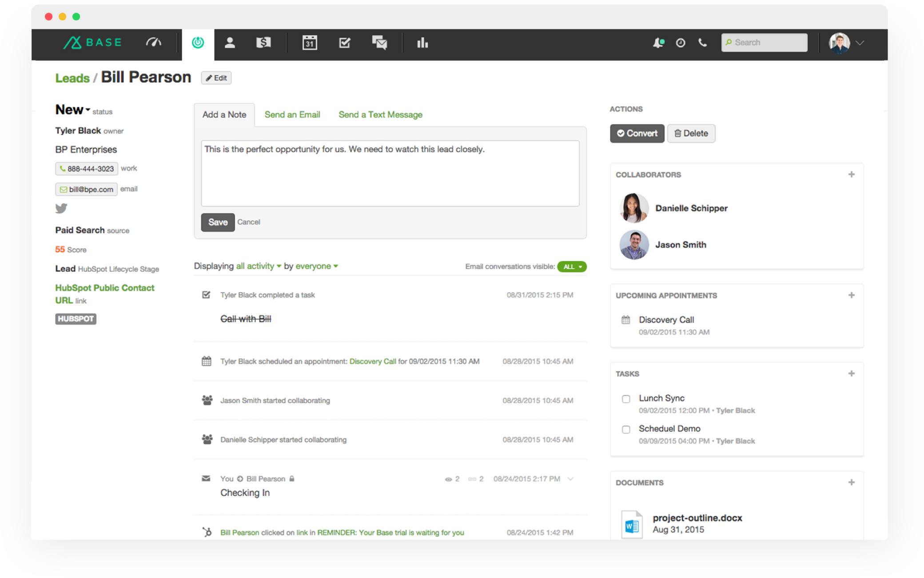This screenshot has width=924, height=578.
Task: Click the Convert button
Action: (637, 133)
